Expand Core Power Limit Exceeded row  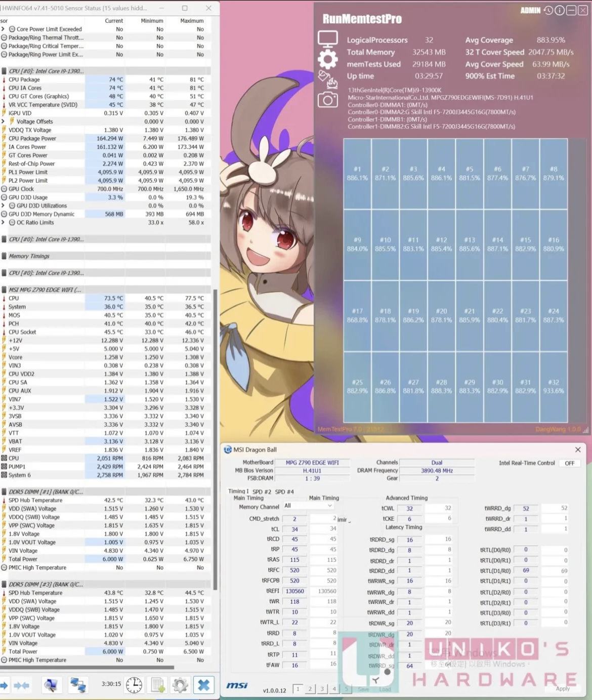click(3, 29)
